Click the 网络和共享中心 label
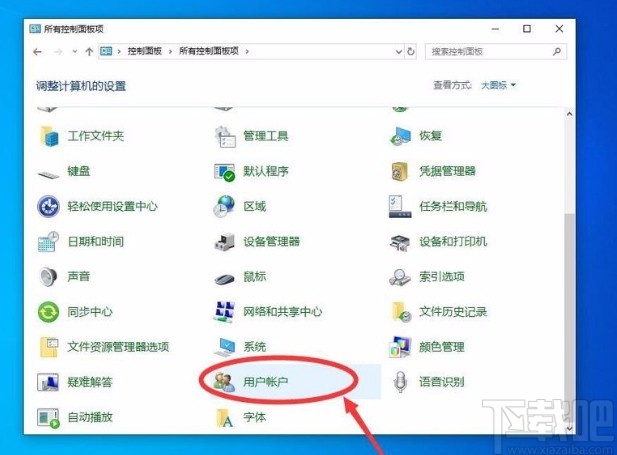The width and height of the screenshot is (617, 455). coord(283,312)
